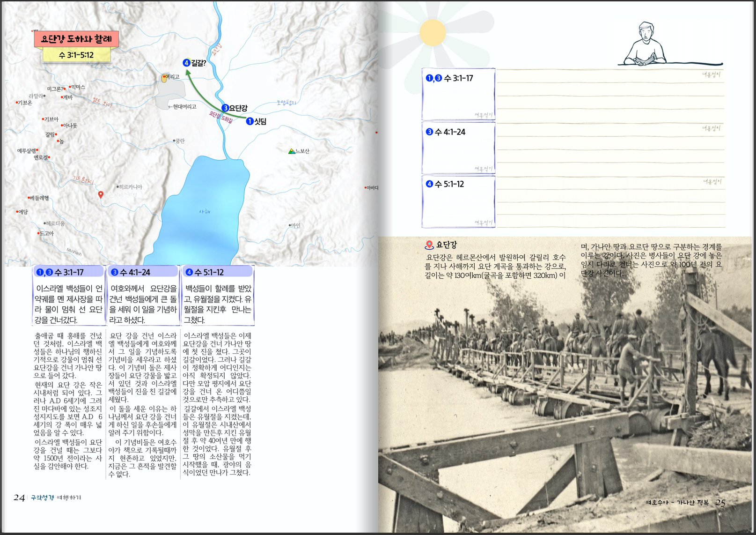Viewport: 756px width, 535px height.
Task: Click the 모압평지 label
Action: tap(286, 103)
